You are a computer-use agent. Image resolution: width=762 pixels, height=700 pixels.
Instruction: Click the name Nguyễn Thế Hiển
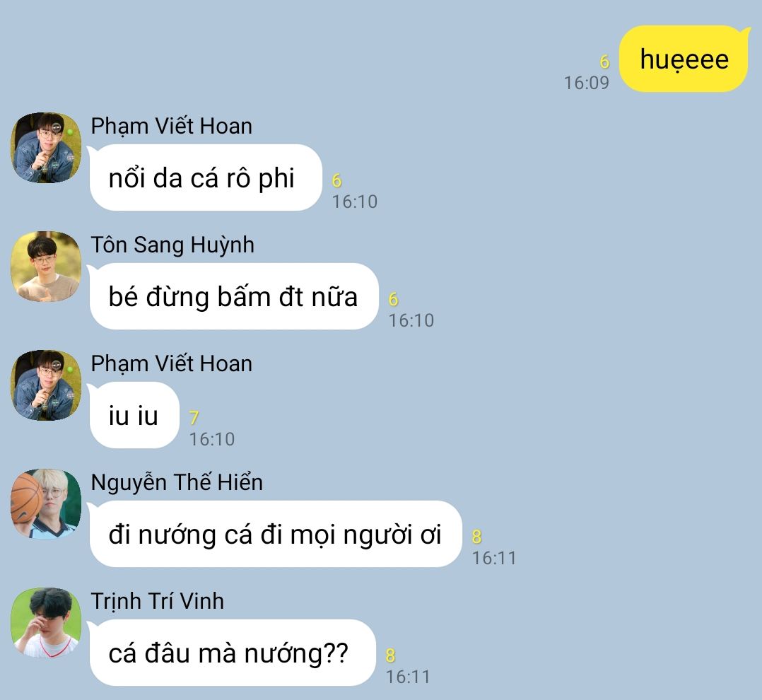[177, 482]
